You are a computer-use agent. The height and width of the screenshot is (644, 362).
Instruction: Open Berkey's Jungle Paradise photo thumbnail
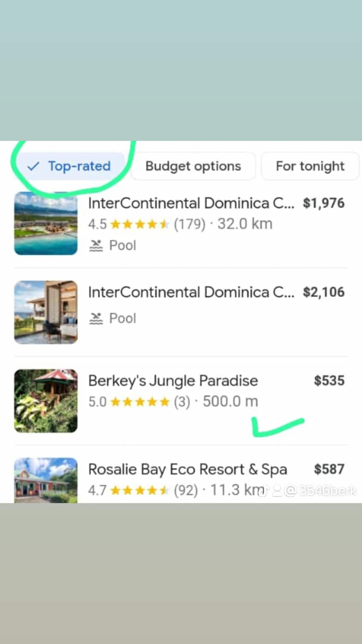pos(46,401)
